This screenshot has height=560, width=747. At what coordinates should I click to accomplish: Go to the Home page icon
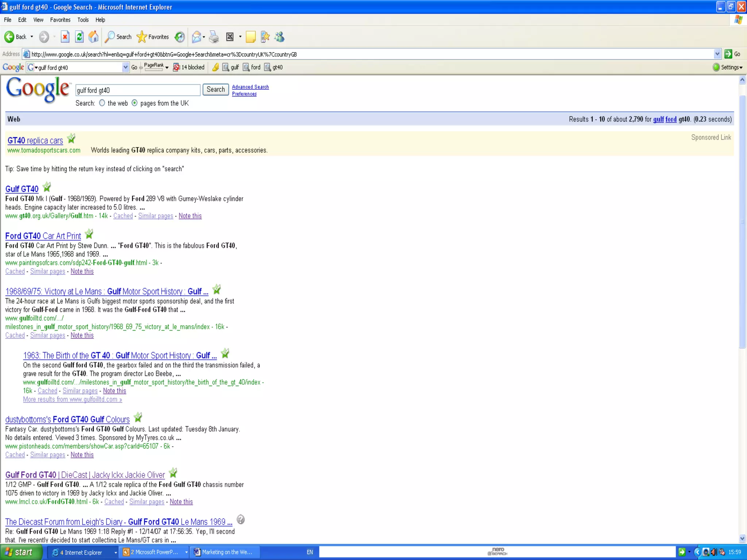[93, 37]
